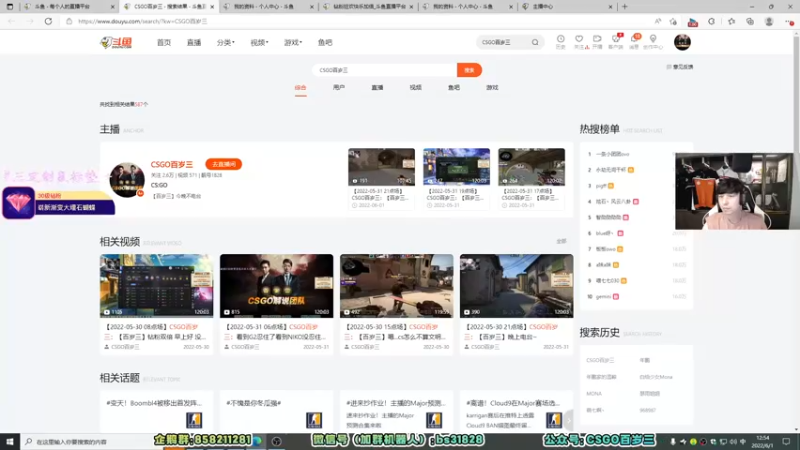This screenshot has height=450, width=800.
Task: Open the 2022-05-30 21点场 video thumbnail
Action: point(516,286)
